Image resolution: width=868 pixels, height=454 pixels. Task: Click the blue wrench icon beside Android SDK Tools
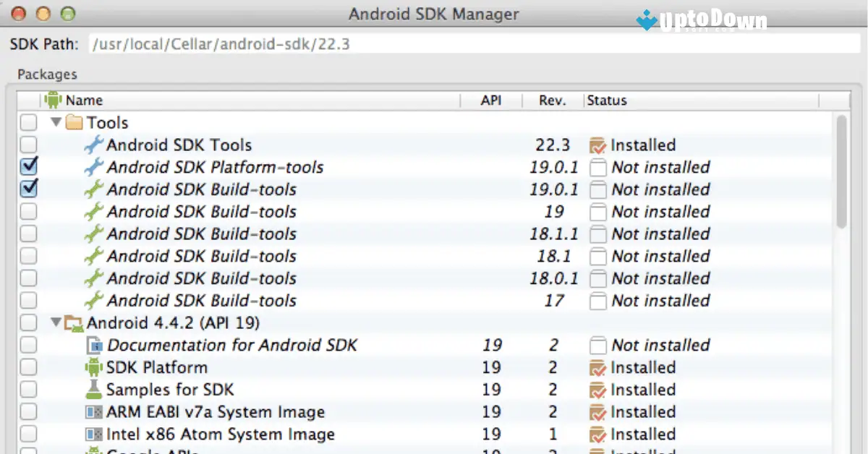[x=93, y=145]
